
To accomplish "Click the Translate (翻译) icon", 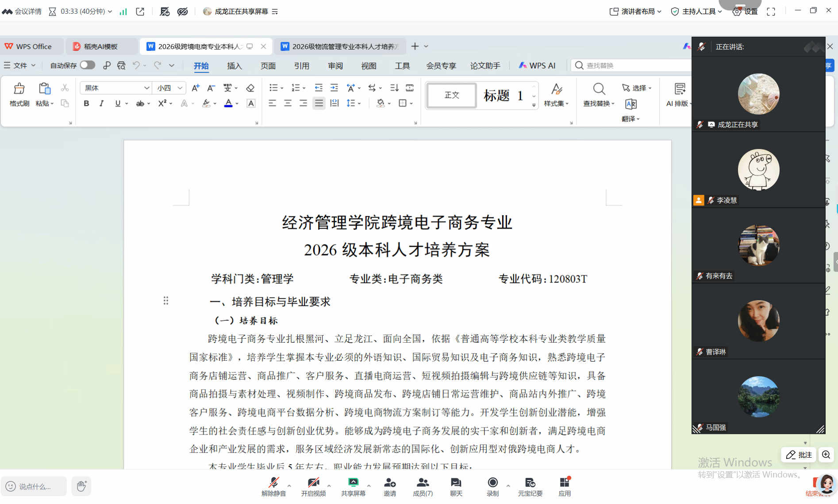I will pos(631,104).
